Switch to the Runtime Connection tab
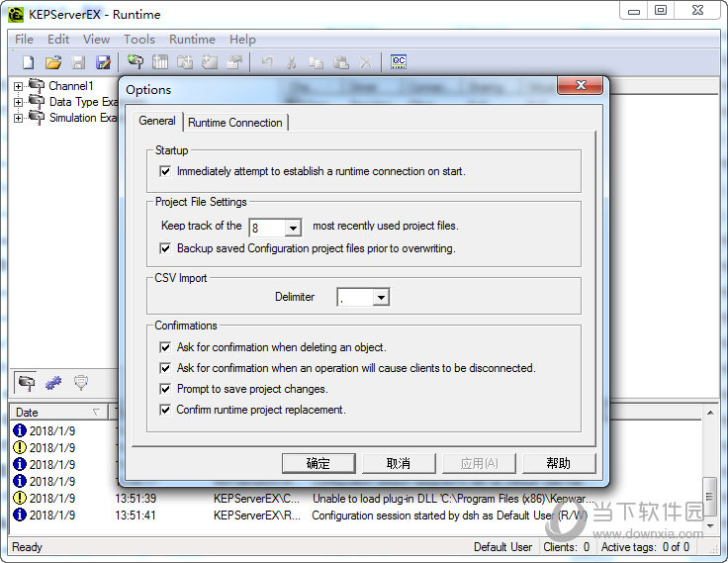 (235, 123)
